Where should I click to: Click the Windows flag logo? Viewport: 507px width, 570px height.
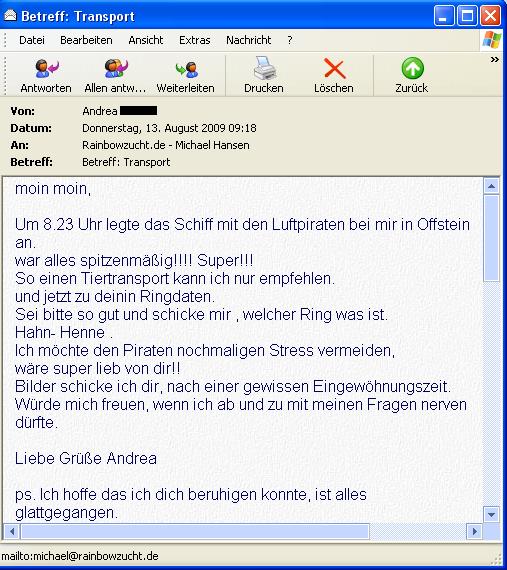pyautogui.click(x=491, y=40)
